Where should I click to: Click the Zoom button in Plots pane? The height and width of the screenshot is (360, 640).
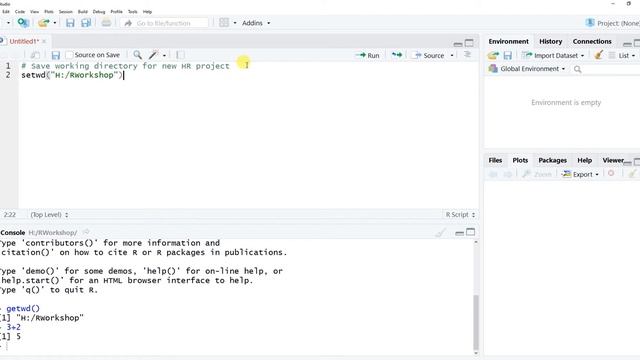537,174
